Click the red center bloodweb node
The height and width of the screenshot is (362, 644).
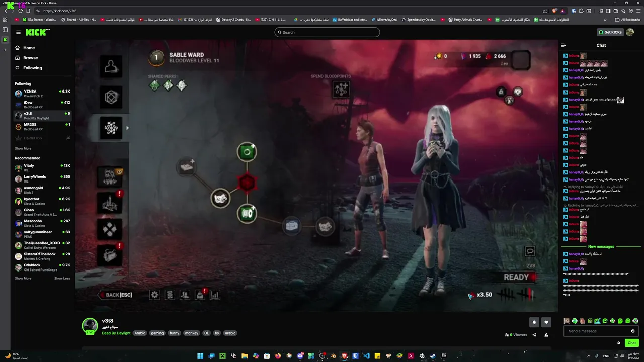[247, 183]
